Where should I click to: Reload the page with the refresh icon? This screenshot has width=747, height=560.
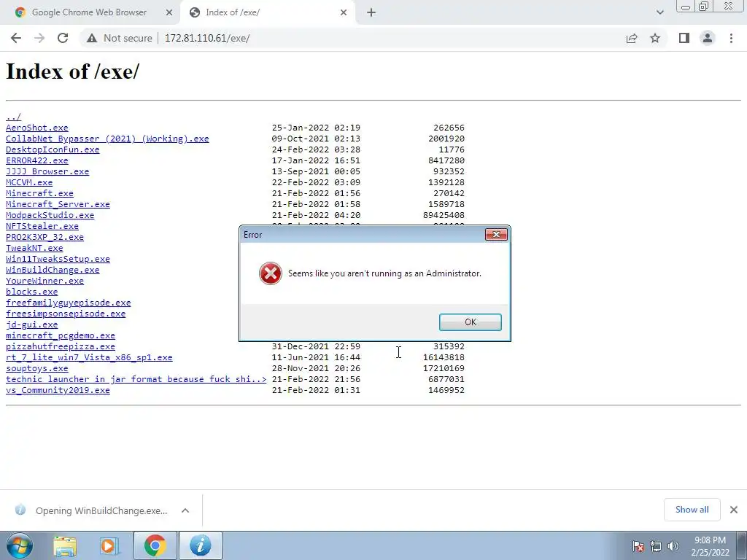pos(63,38)
